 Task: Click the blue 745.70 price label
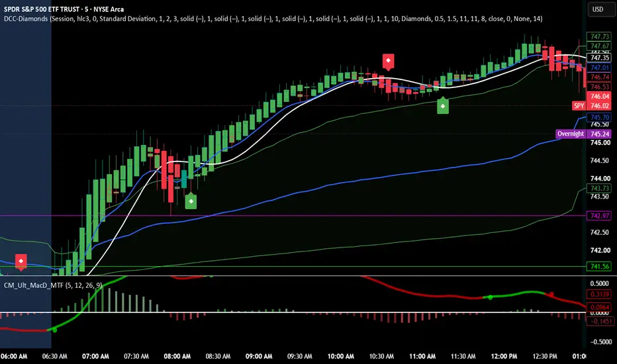pyautogui.click(x=600, y=117)
